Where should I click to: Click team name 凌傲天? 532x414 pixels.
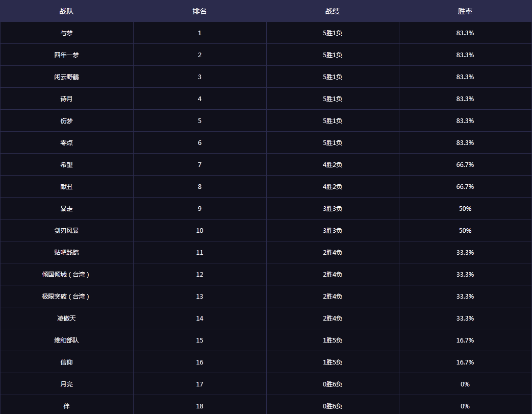(66, 319)
